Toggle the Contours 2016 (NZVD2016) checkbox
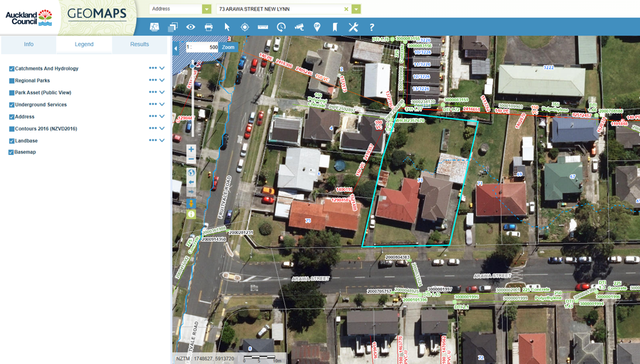The image size is (640, 364). [x=11, y=129]
